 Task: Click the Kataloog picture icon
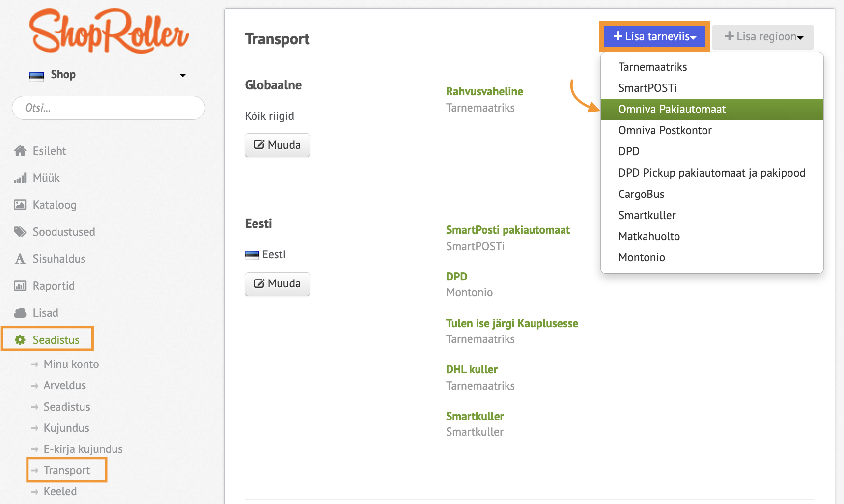coord(20,205)
